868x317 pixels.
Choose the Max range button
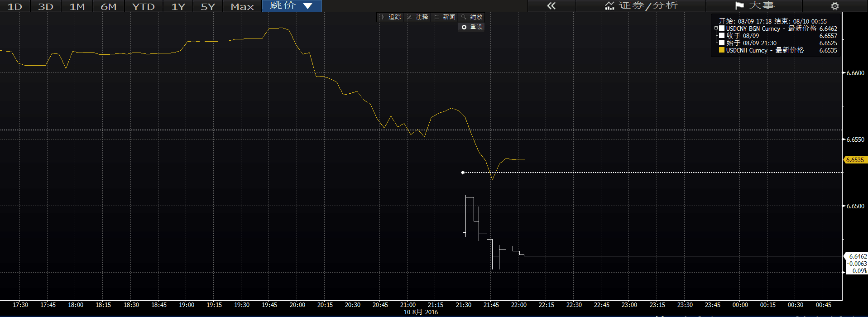click(x=242, y=6)
